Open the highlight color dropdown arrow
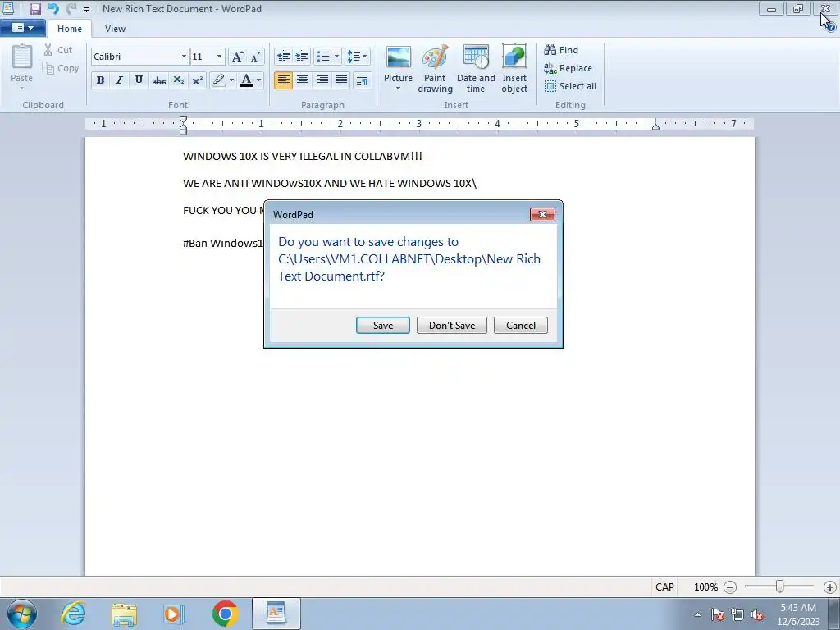Image resolution: width=840 pixels, height=630 pixels. (231, 80)
